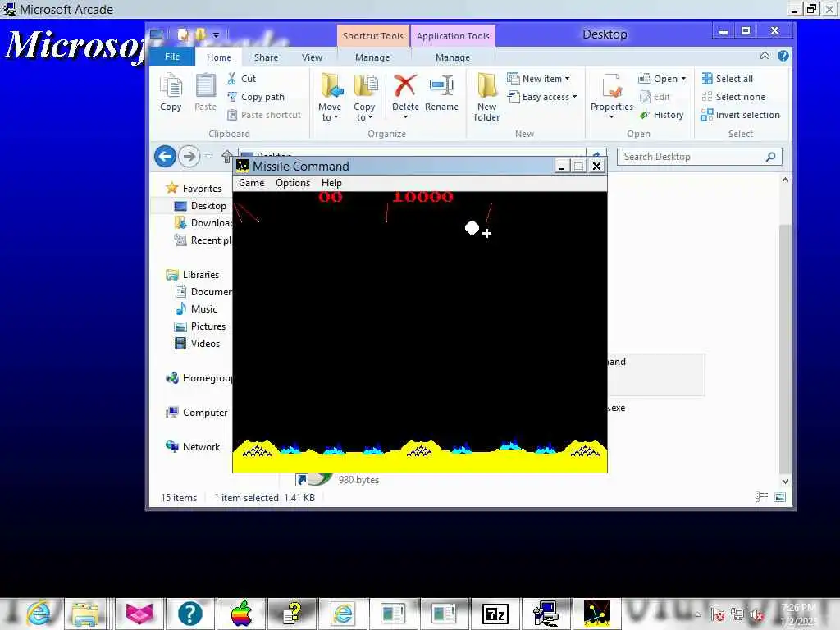Select Desktop in navigation pane
Image resolution: width=840 pixels, height=630 pixels.
pyautogui.click(x=208, y=206)
